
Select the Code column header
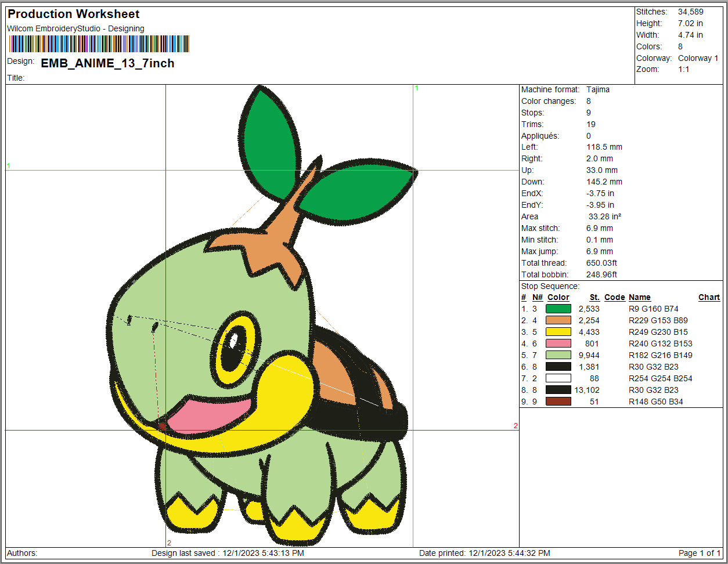point(614,297)
